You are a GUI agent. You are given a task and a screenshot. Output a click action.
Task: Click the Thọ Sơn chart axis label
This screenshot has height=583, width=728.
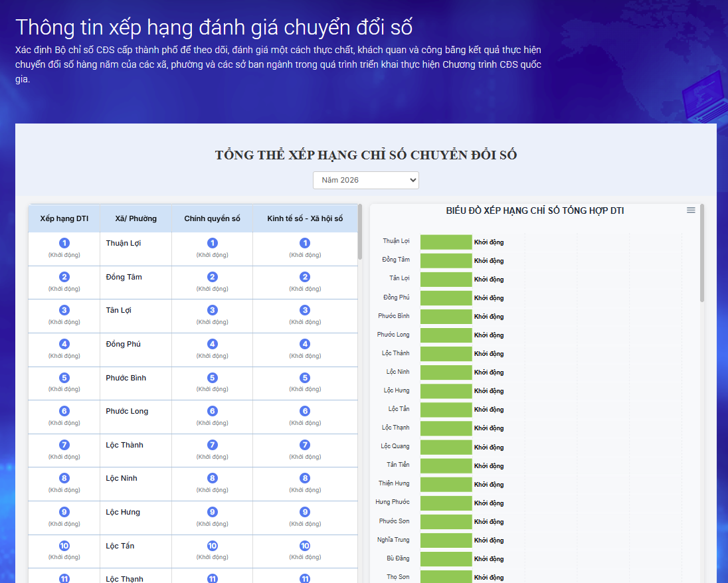(398, 576)
